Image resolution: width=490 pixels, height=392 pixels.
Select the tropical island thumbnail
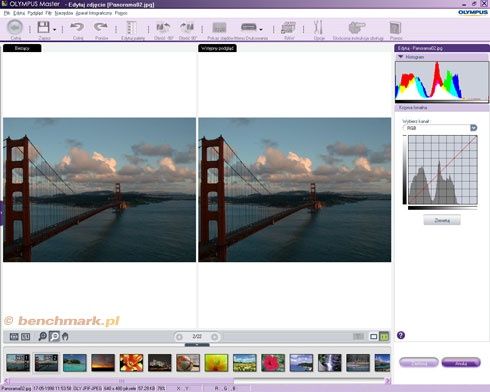(75, 363)
